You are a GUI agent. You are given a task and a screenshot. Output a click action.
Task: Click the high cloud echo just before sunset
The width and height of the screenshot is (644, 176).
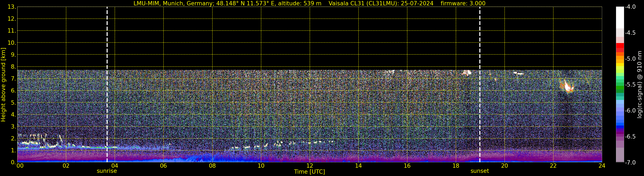[x=466, y=72]
